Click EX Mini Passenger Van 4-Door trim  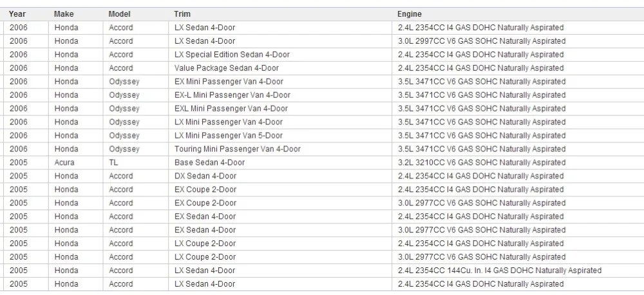pos(229,82)
